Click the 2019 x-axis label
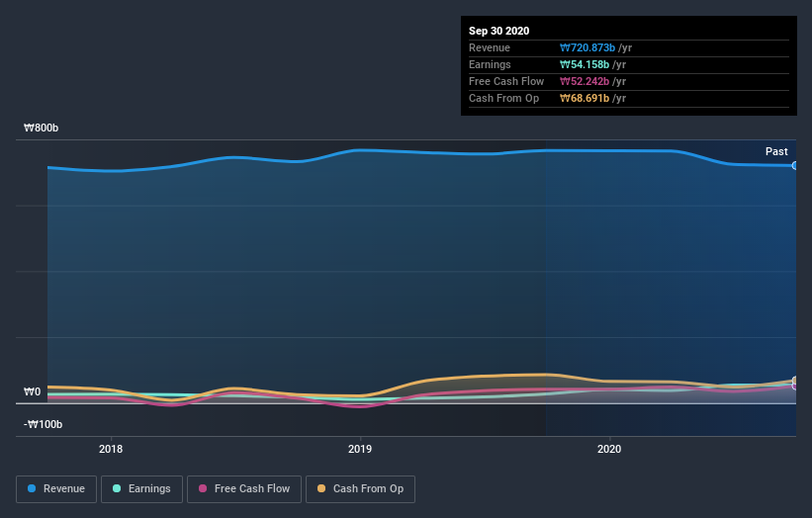 click(360, 449)
